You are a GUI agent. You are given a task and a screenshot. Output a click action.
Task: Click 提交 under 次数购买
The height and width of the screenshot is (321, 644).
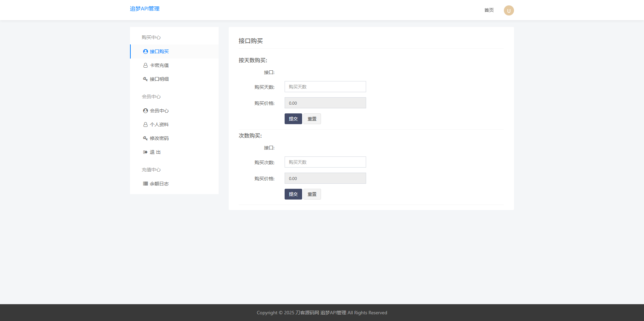[x=293, y=194]
